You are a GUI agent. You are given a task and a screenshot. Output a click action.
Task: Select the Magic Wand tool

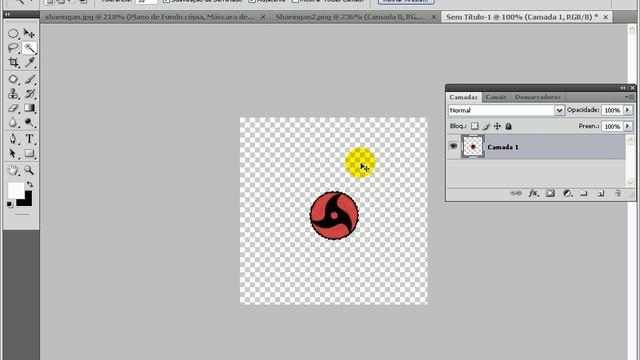pyautogui.click(x=29, y=48)
